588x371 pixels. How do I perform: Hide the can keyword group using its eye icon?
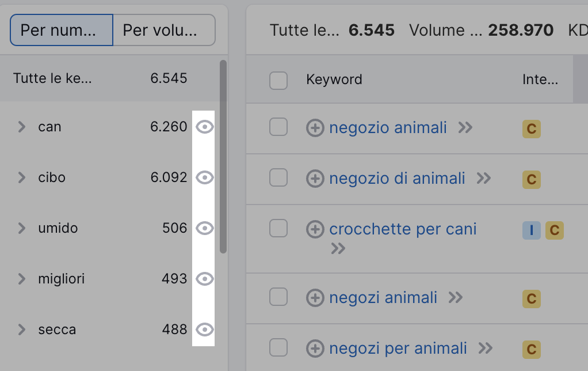point(205,127)
